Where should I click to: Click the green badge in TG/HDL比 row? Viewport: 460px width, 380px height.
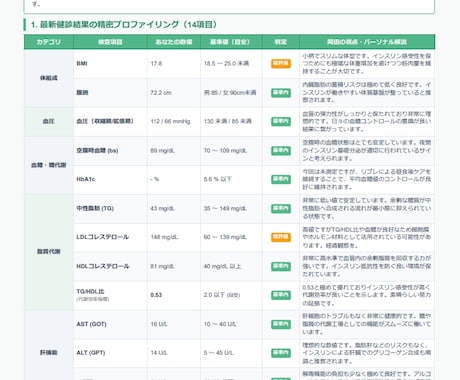click(x=281, y=295)
